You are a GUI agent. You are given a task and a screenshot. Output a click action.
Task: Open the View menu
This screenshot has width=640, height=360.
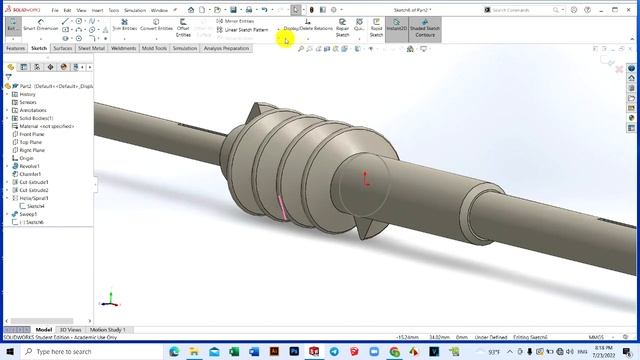pyautogui.click(x=81, y=10)
